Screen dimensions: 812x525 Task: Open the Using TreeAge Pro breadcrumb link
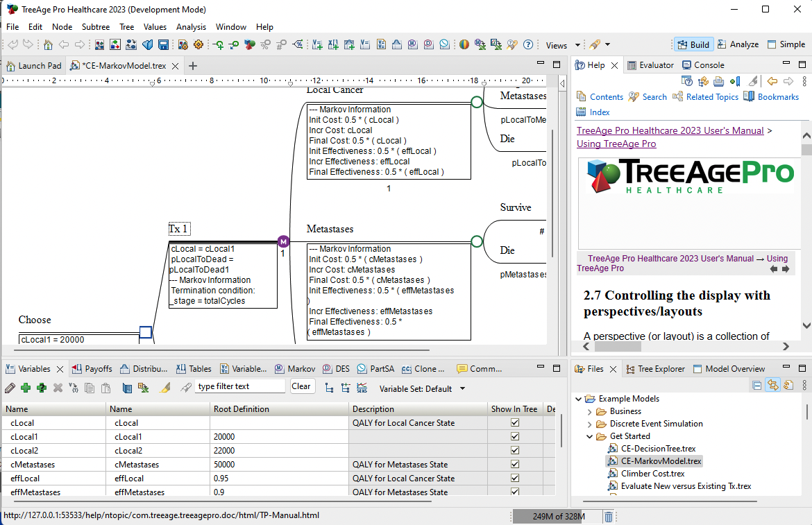click(616, 144)
